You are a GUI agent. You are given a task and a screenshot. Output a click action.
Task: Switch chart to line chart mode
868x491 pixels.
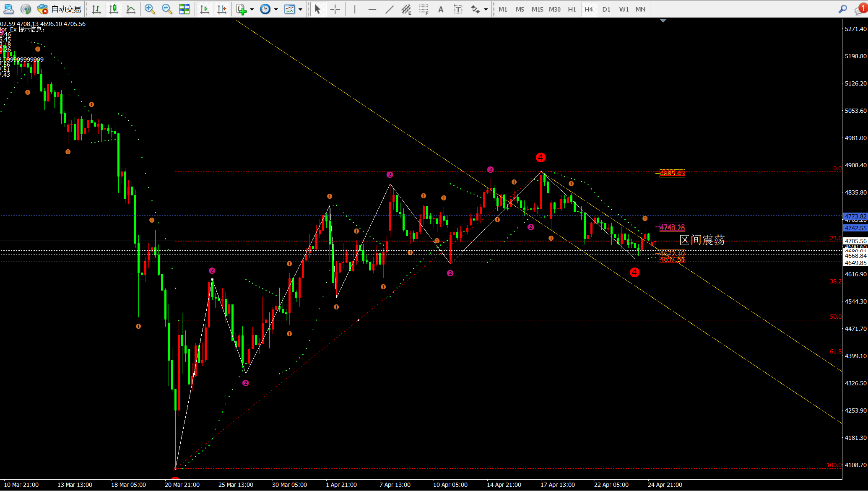(131, 9)
